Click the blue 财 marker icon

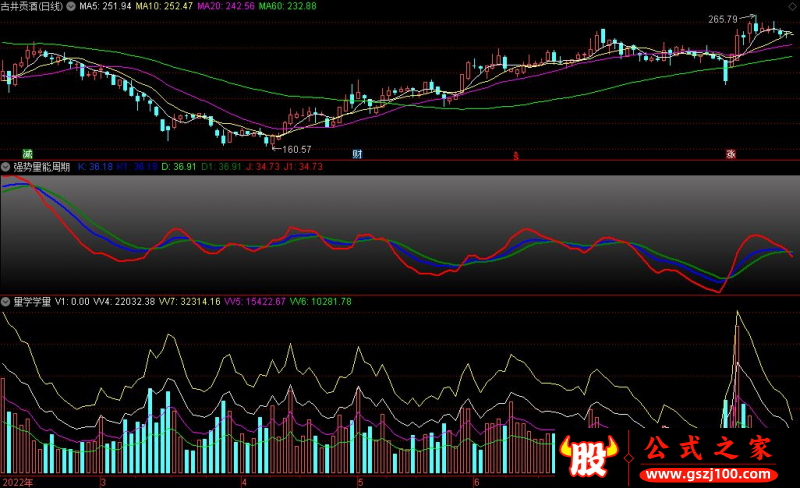point(357,154)
